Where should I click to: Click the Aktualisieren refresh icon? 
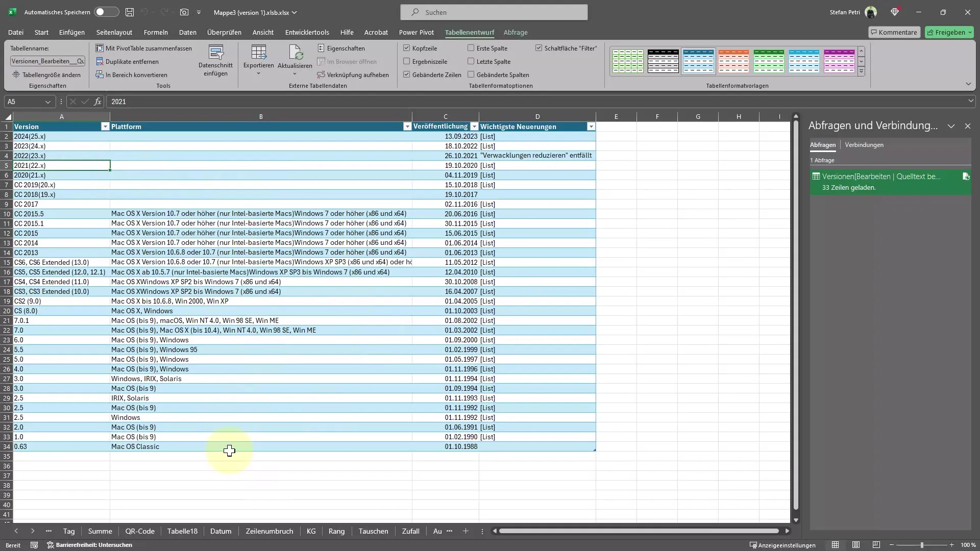click(x=296, y=53)
